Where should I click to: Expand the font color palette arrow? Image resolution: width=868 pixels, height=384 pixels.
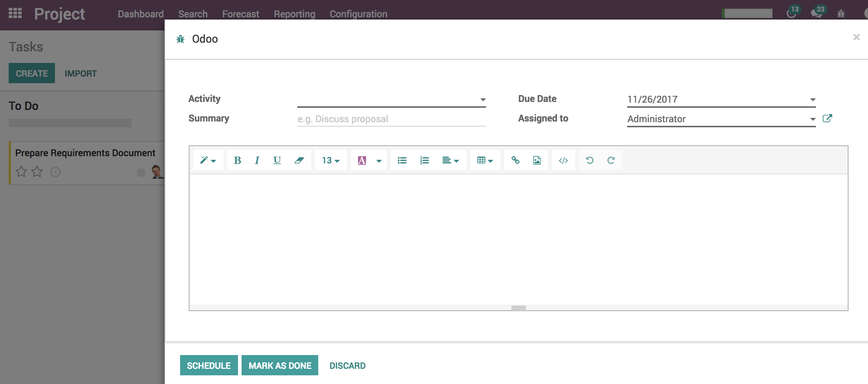click(379, 161)
